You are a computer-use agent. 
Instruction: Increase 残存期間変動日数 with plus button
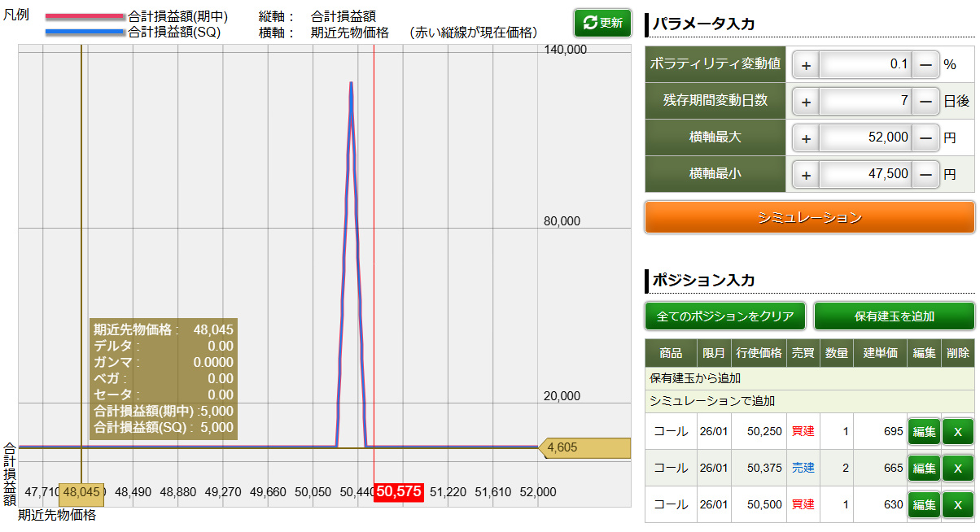806,102
